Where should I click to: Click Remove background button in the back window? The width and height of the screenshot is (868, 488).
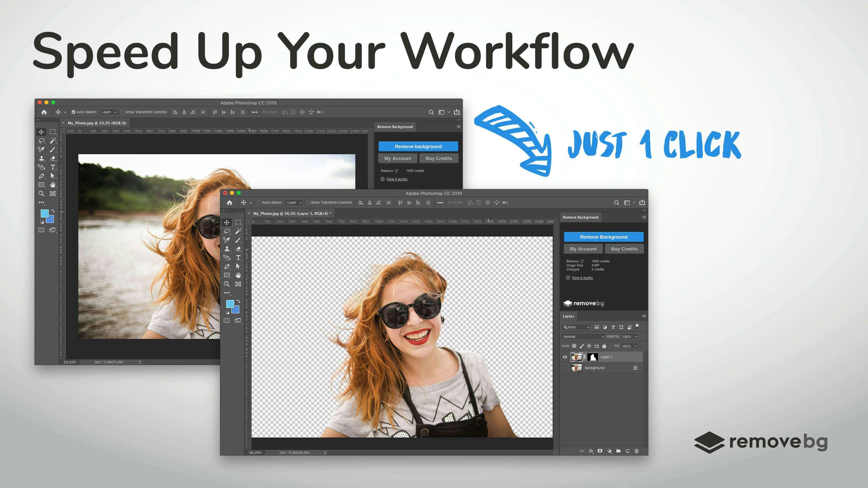tap(418, 146)
